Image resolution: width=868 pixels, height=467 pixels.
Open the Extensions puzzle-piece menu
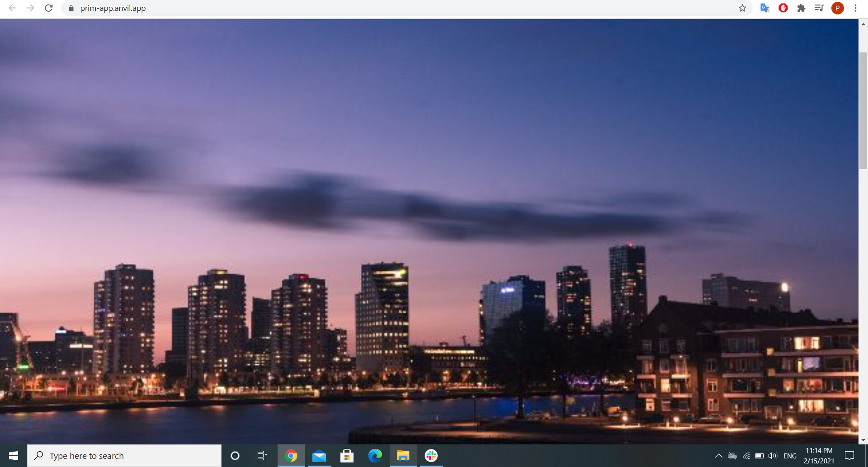(x=801, y=8)
